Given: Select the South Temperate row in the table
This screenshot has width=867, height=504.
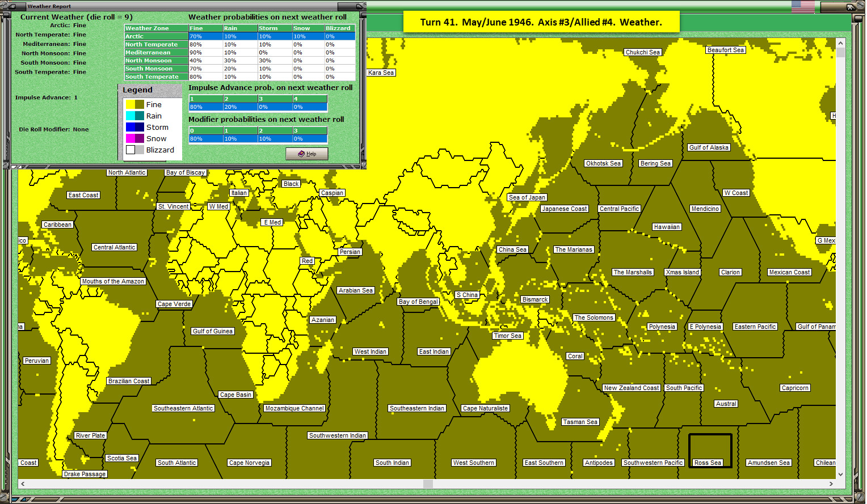Looking at the screenshot, I should point(240,77).
